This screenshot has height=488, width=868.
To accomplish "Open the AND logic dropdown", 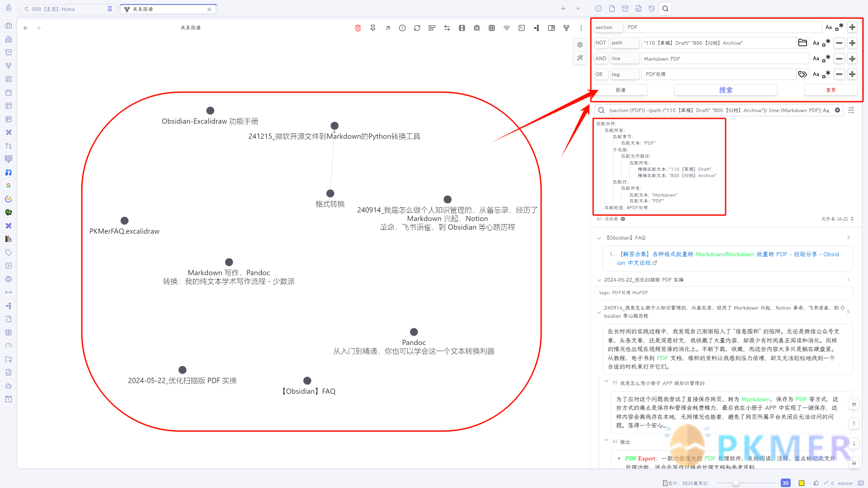I will coord(601,59).
